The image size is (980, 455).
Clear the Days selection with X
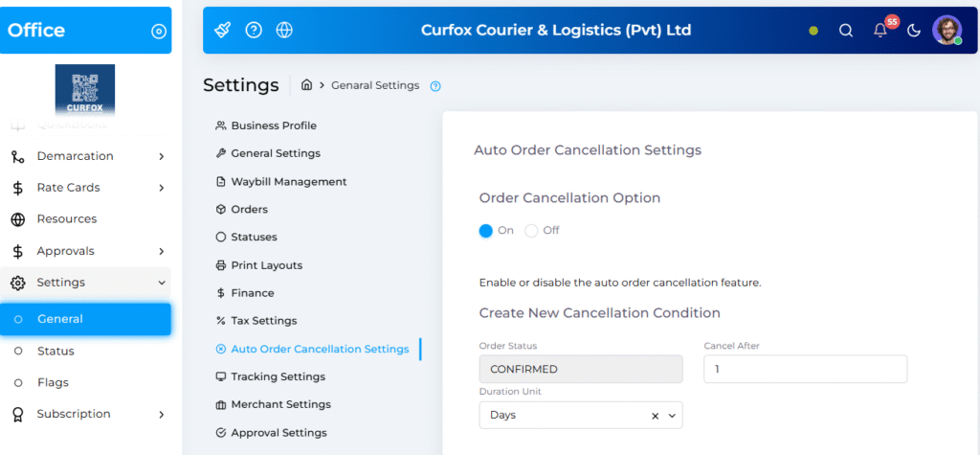pos(656,416)
